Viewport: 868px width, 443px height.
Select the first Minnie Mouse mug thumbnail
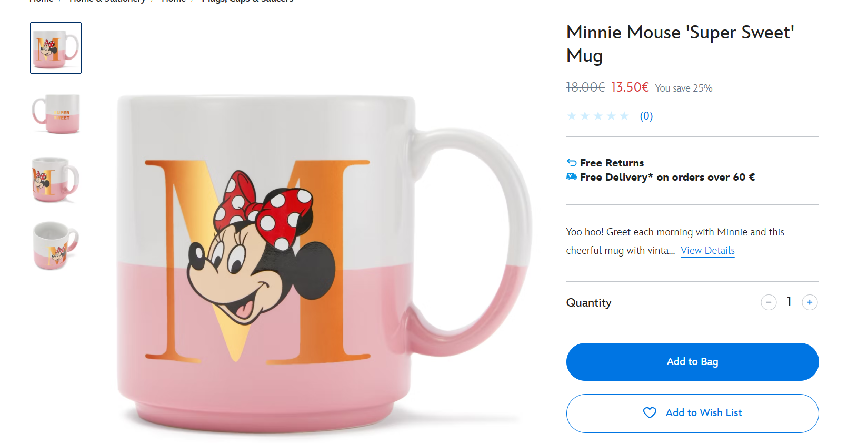tap(55, 47)
